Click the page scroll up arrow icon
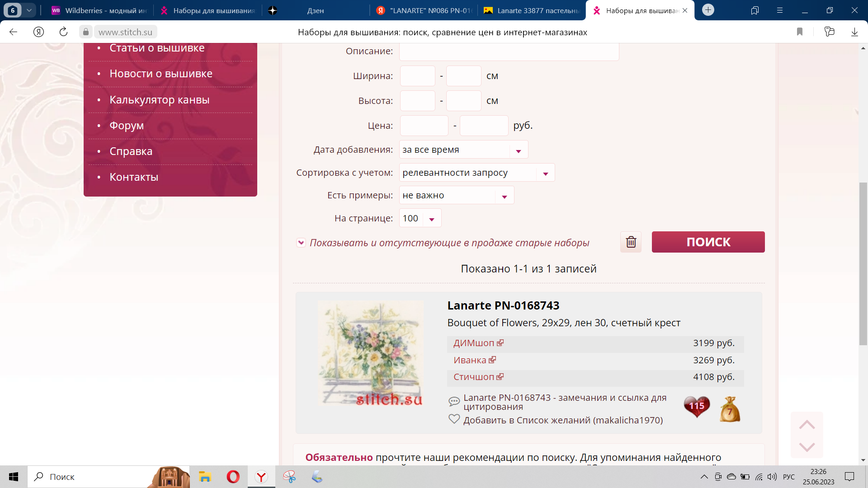 (x=807, y=425)
